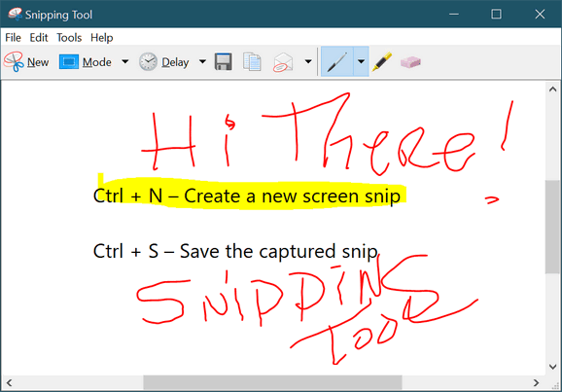The height and width of the screenshot is (392, 562).
Task: Select the Pen tool
Action: click(x=337, y=61)
